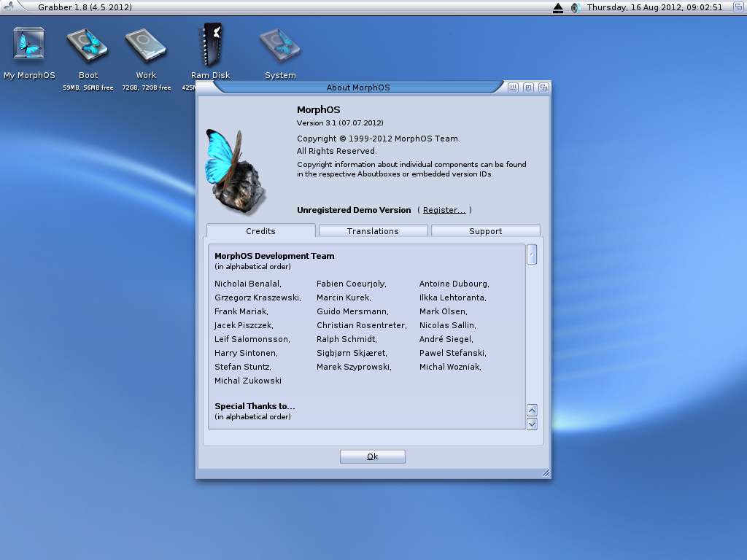Click the name Stefan Stuntz
This screenshot has height=560, width=747.
(x=242, y=367)
